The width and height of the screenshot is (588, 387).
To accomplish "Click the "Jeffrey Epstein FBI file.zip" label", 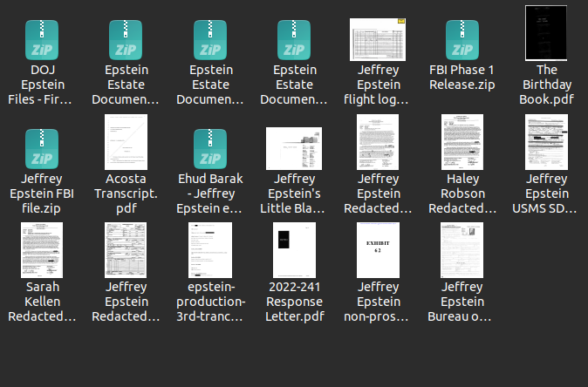I will click(x=42, y=193).
